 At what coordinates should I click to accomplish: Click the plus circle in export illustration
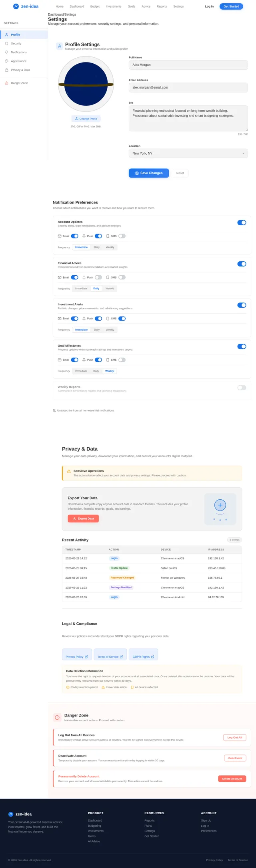click(220, 505)
